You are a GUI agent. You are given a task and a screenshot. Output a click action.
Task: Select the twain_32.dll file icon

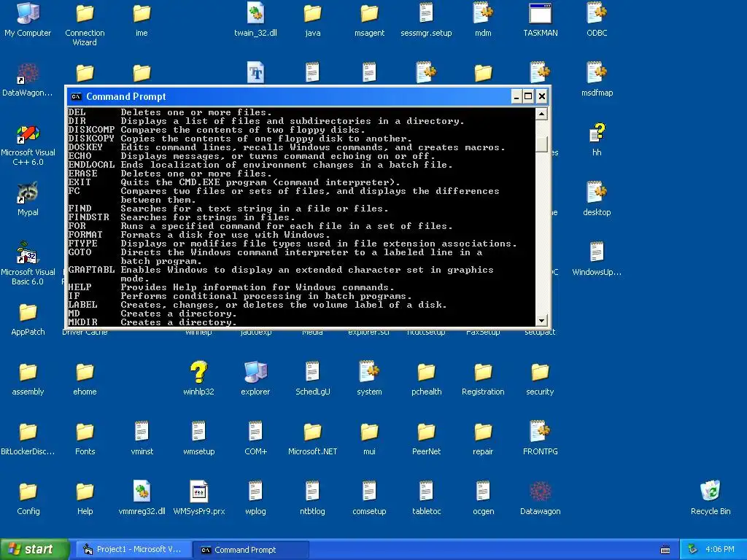[x=255, y=13]
